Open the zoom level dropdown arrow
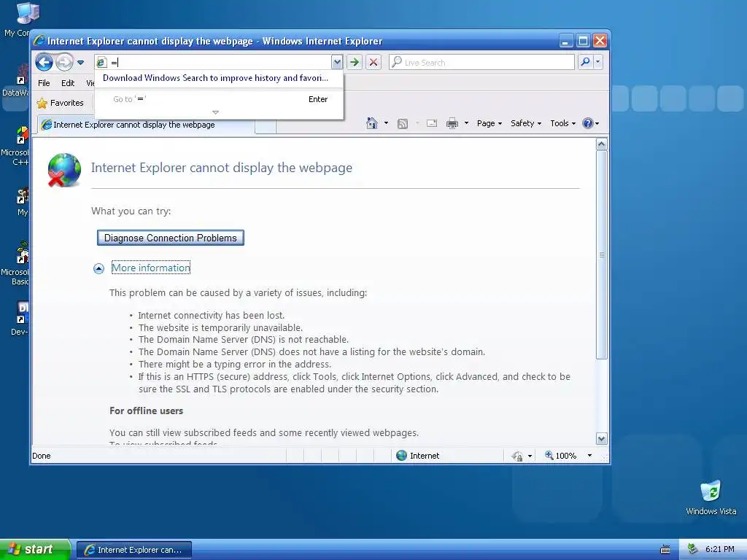Viewport: 747px width, 560px height. click(x=589, y=456)
